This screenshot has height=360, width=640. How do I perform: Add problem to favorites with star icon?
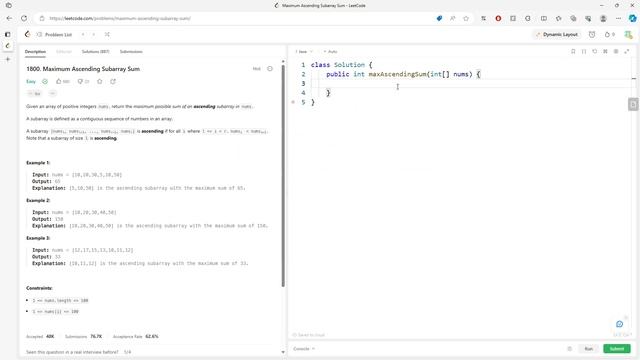(100, 82)
